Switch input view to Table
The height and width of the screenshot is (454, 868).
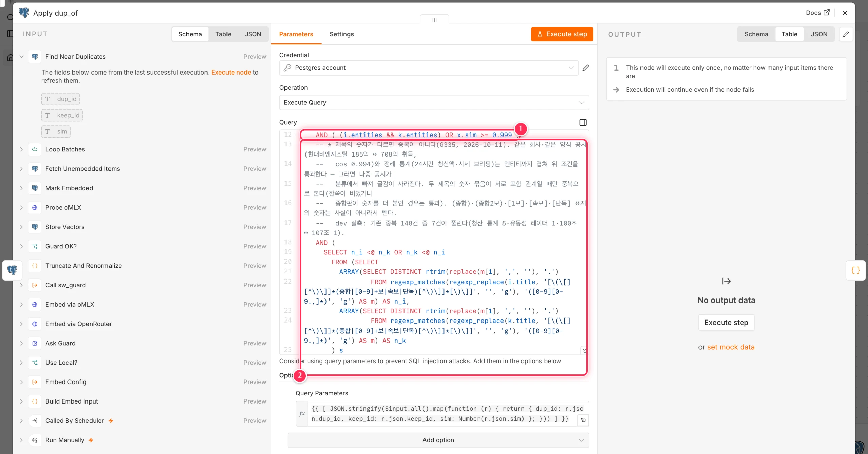pos(223,34)
